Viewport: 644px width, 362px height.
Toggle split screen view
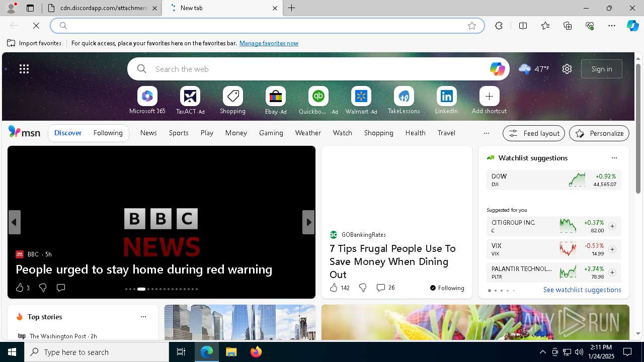pyautogui.click(x=523, y=26)
